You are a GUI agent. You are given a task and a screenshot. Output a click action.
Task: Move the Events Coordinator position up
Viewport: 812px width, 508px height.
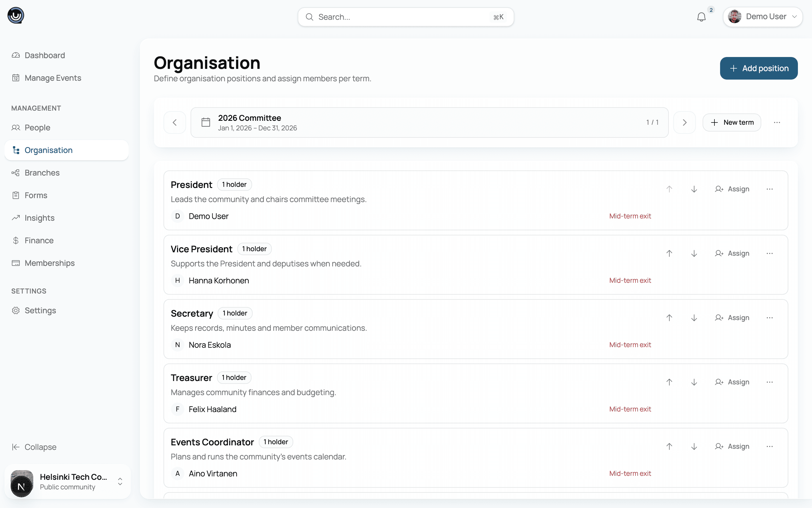[x=669, y=446]
